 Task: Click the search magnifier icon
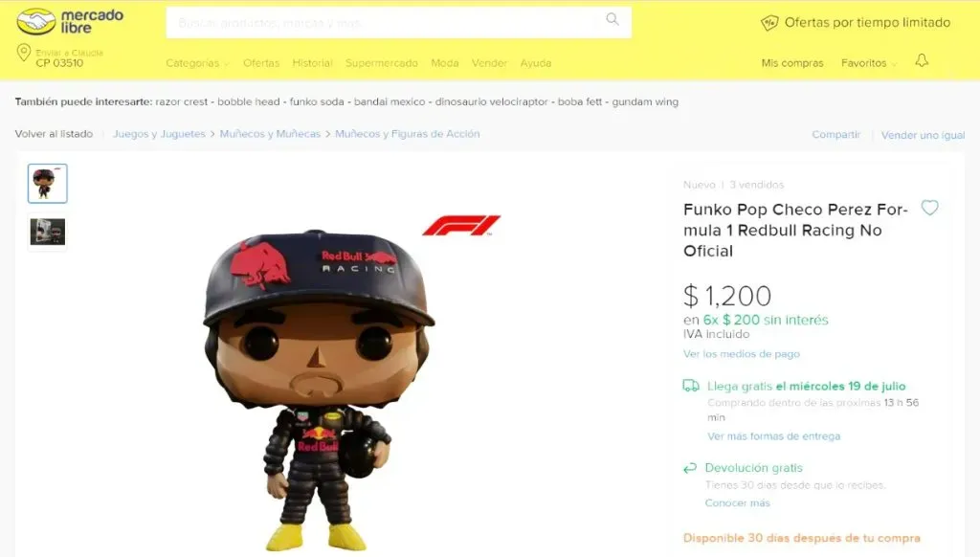pos(612,19)
